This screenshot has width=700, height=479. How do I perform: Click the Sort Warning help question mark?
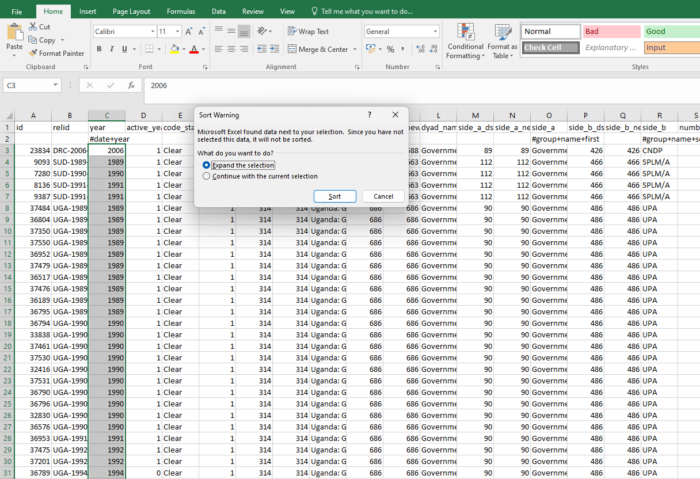369,115
